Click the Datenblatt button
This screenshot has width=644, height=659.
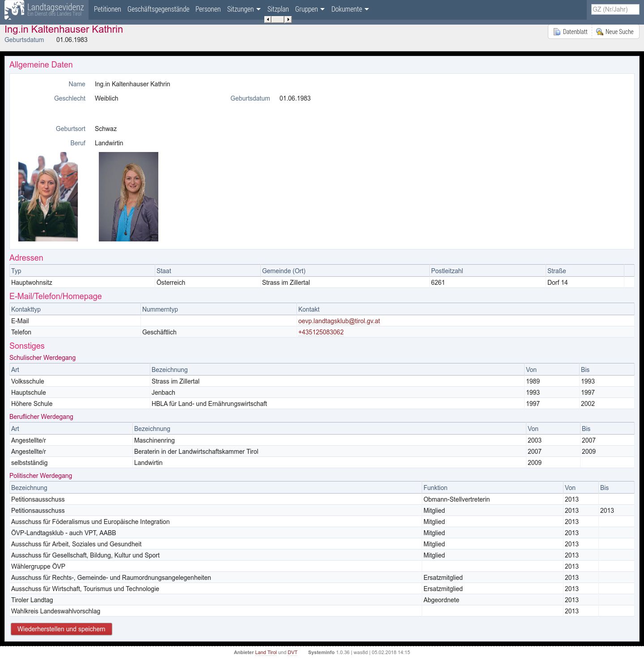point(570,32)
